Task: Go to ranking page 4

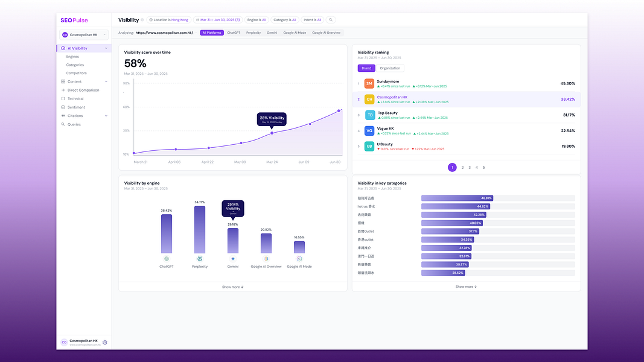Action: coord(476,168)
